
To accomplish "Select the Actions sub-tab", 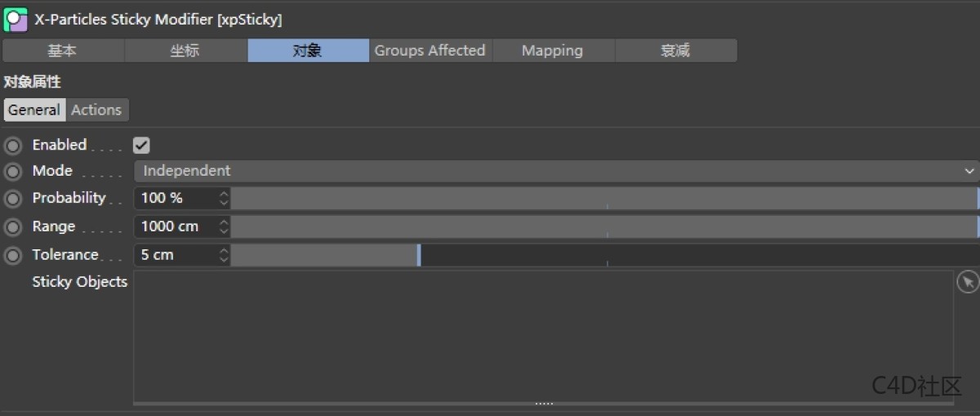I will coord(96,110).
